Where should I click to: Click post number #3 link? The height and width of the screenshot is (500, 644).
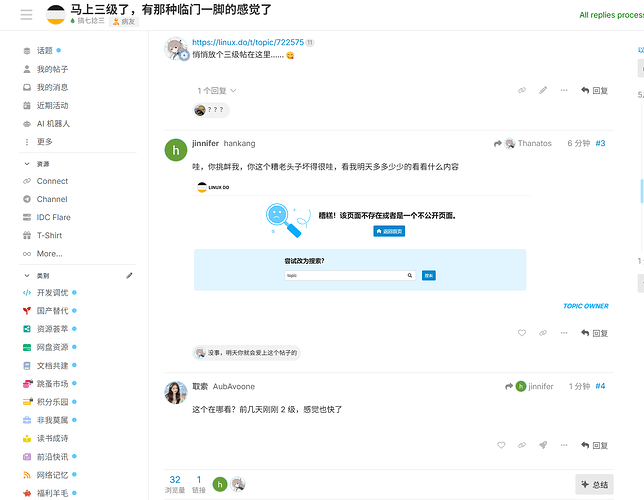600,143
